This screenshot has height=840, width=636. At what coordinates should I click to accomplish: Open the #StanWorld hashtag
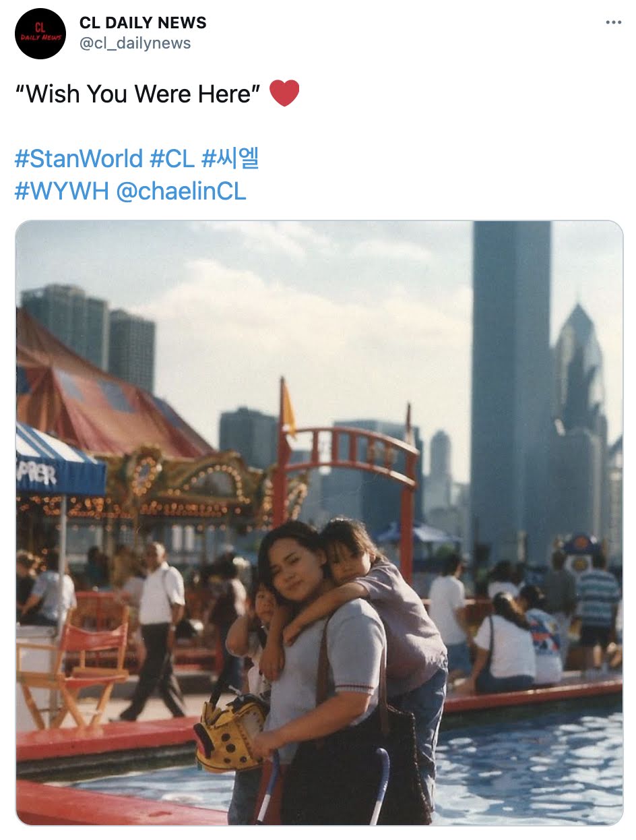(79, 159)
